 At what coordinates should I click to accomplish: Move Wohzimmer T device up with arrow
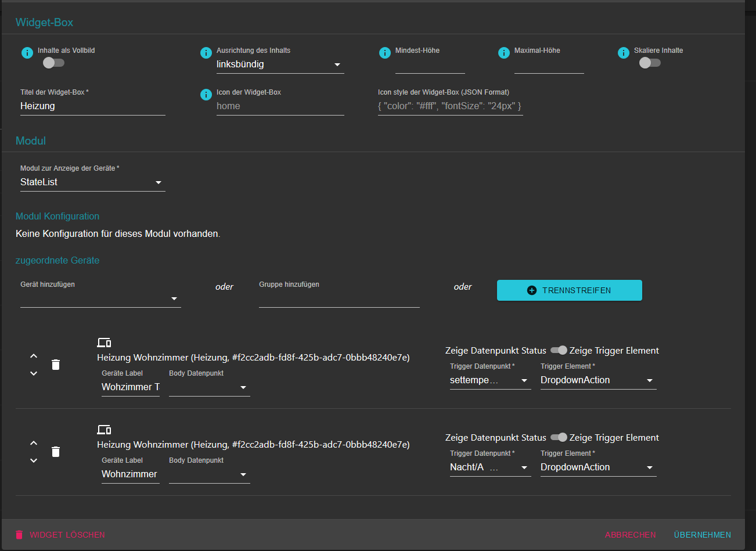pyautogui.click(x=34, y=356)
